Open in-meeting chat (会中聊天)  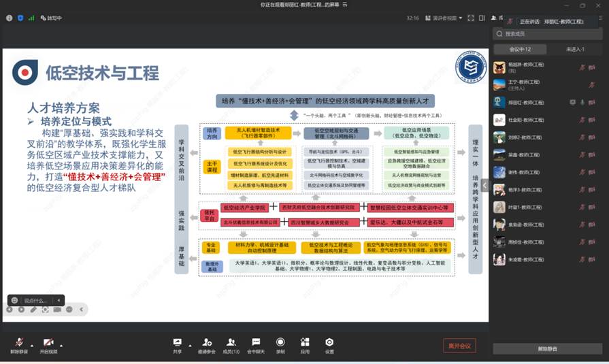click(256, 345)
